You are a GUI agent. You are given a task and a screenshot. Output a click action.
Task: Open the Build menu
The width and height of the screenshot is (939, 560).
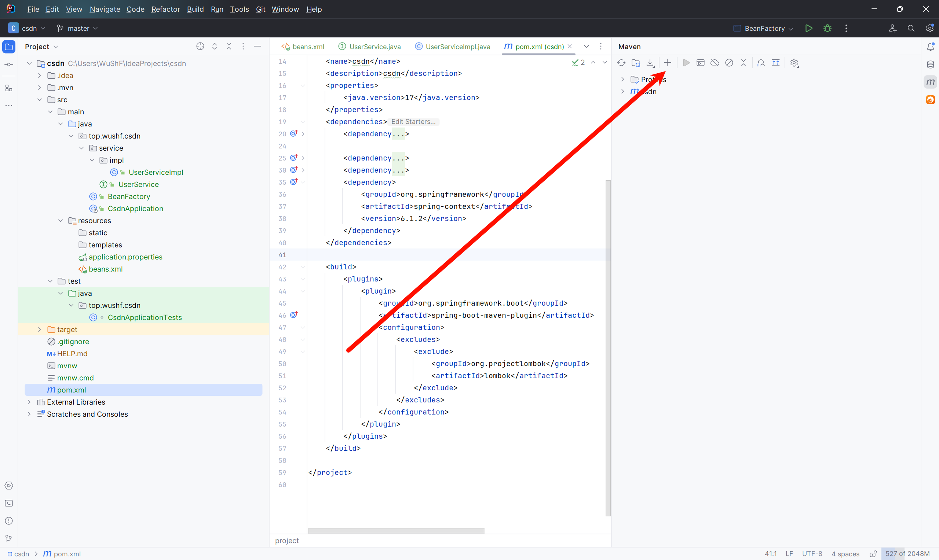pyautogui.click(x=195, y=9)
